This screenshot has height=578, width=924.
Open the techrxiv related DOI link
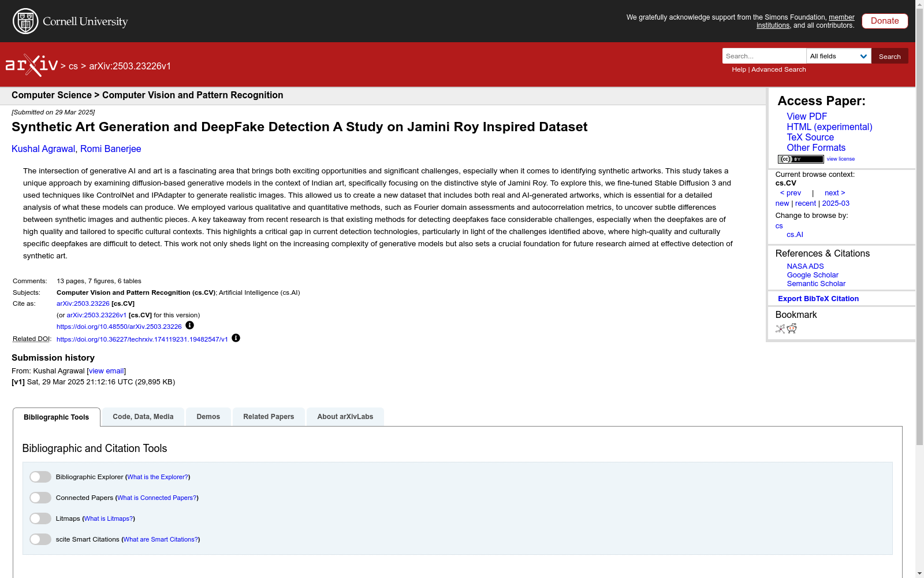point(142,339)
